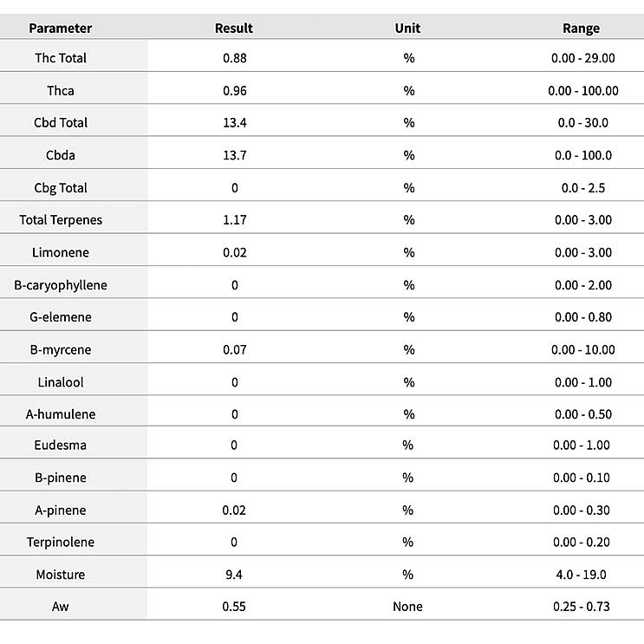Viewport: 644px width, 644px height.
Task: Click the Result column header
Action: point(234,28)
